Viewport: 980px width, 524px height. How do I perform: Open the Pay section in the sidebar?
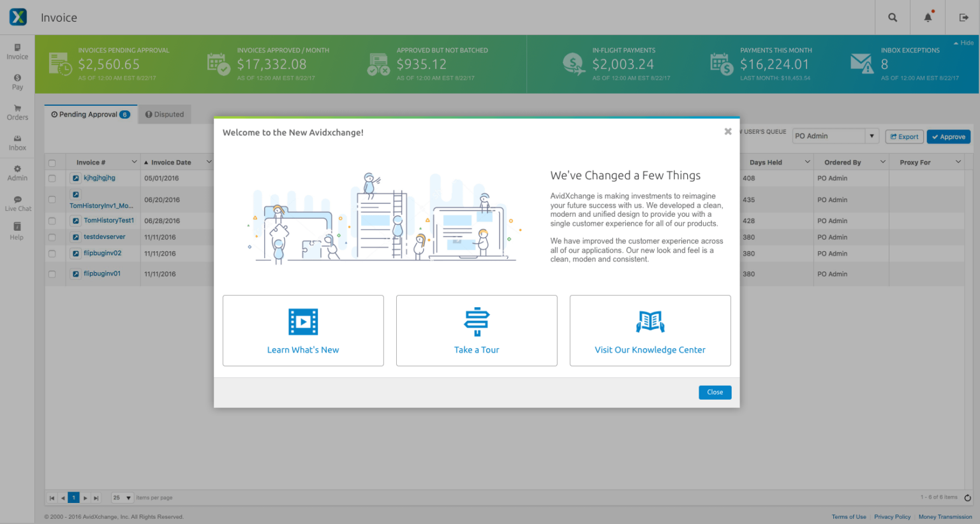coord(17,82)
